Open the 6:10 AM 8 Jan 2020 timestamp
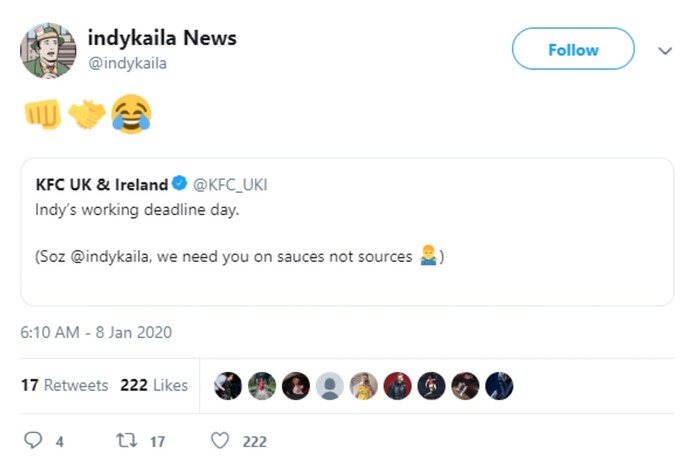The width and height of the screenshot is (690, 472). pyautogui.click(x=96, y=332)
